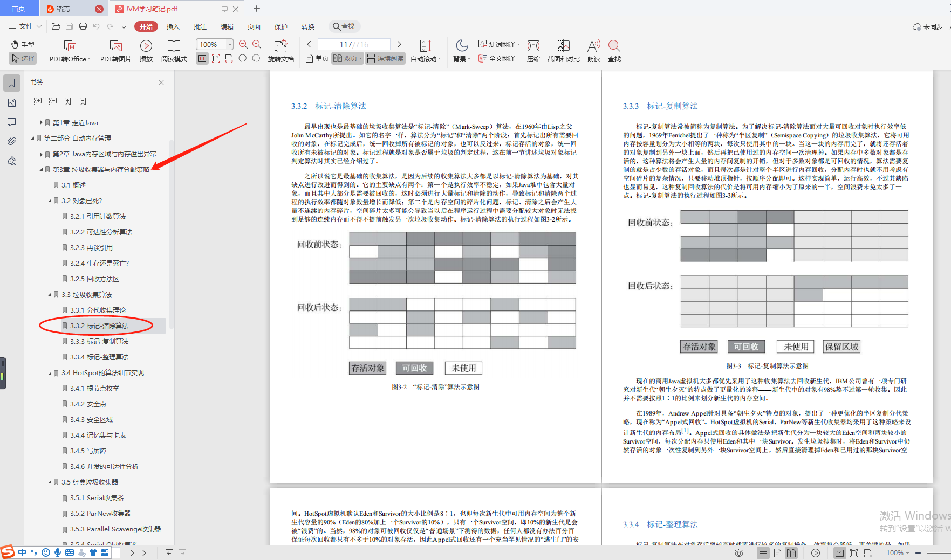
Task: Select the 插入 ribbon tab
Action: coord(173,26)
